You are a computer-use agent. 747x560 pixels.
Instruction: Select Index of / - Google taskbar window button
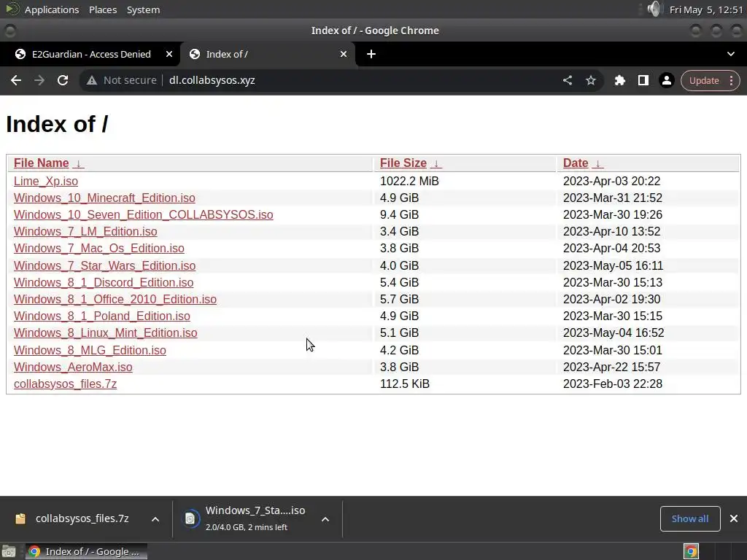click(x=86, y=551)
